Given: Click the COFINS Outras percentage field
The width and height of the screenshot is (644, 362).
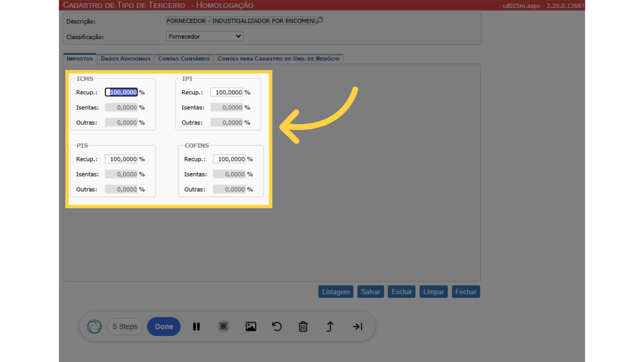Looking at the screenshot, I should click(x=229, y=189).
